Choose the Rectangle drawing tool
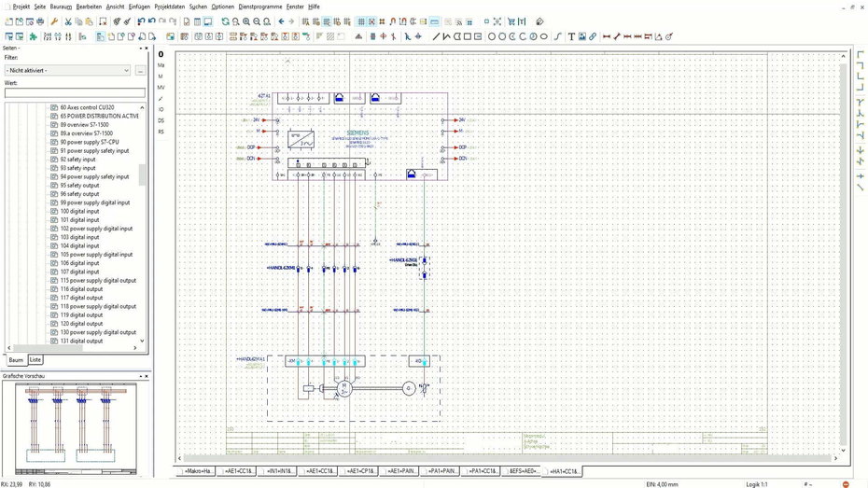868x488 pixels. pyautogui.click(x=468, y=36)
